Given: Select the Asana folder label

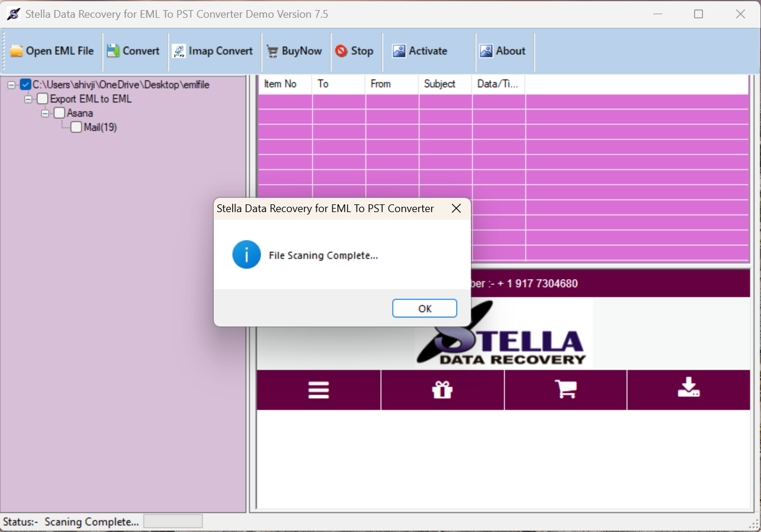Looking at the screenshot, I should [x=80, y=113].
